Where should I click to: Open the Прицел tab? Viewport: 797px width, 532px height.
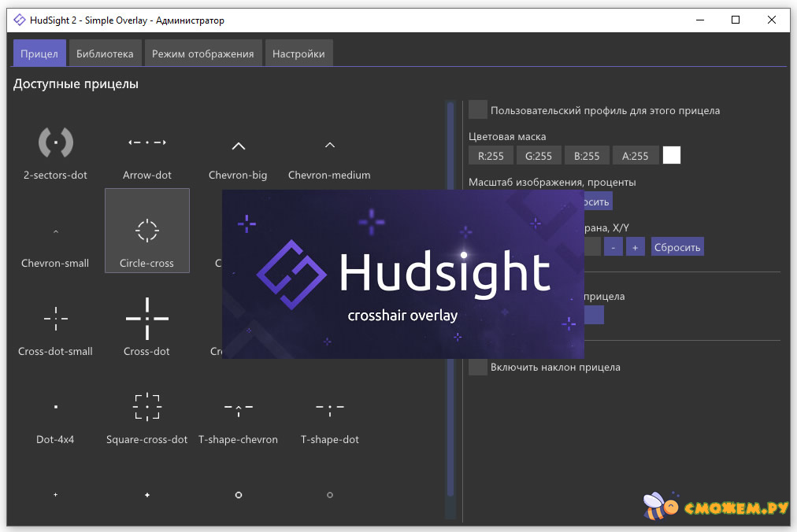click(39, 54)
